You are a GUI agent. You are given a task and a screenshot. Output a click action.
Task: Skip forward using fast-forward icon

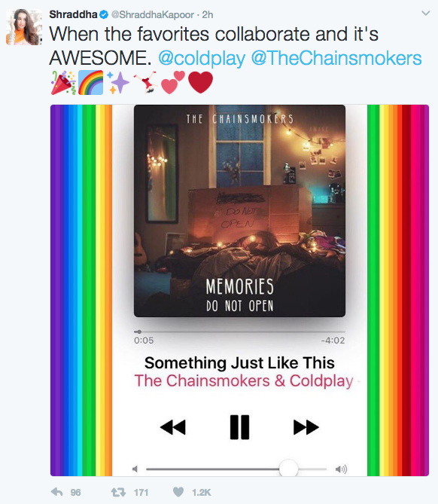[306, 427]
